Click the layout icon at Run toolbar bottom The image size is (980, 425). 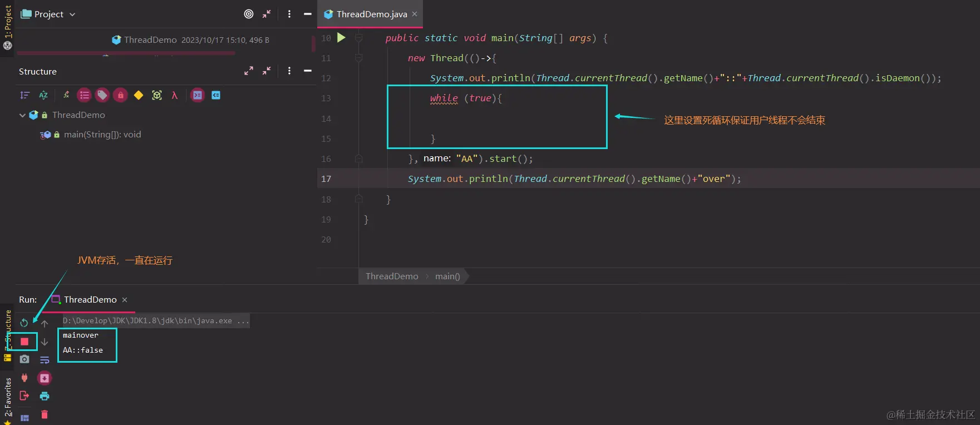pos(25,418)
